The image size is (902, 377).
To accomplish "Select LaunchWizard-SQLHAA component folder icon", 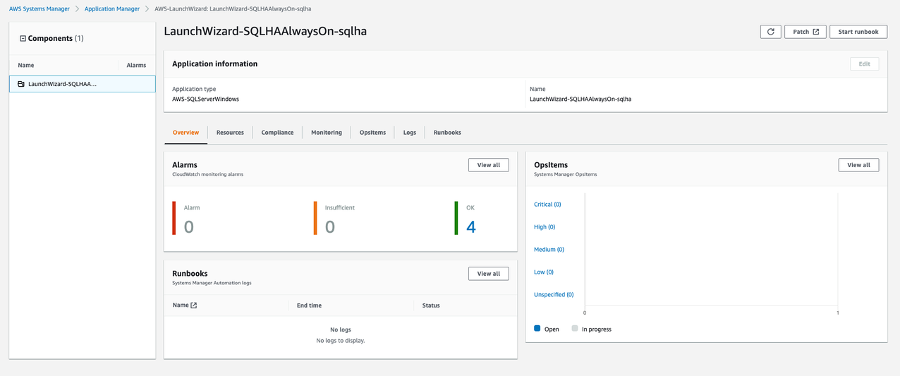I will point(21,84).
